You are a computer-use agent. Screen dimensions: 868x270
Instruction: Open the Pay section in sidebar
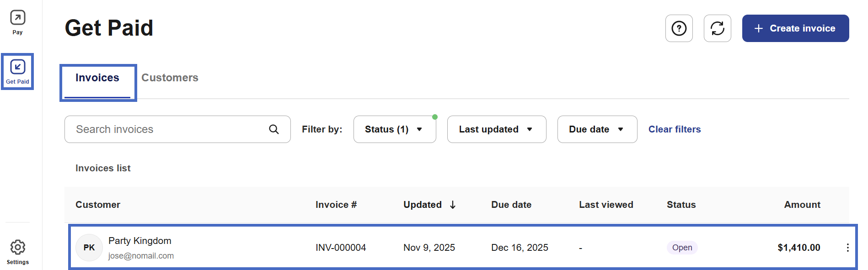click(17, 22)
